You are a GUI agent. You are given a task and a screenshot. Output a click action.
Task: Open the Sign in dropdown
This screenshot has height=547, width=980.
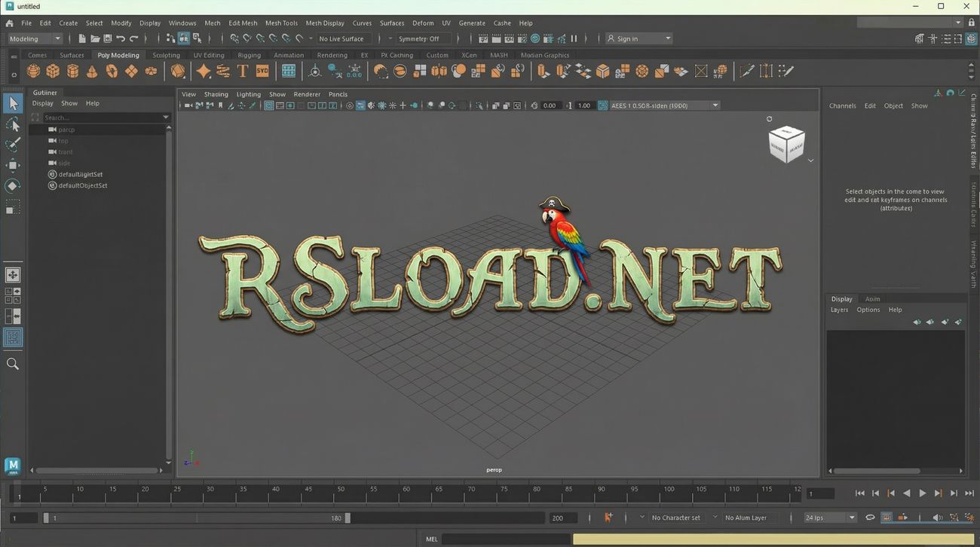point(639,38)
